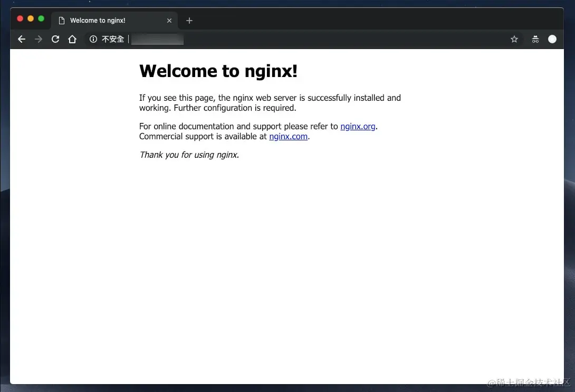The width and height of the screenshot is (575, 392).
Task: Click the Thank you for using nginx. text
Action: tap(189, 155)
